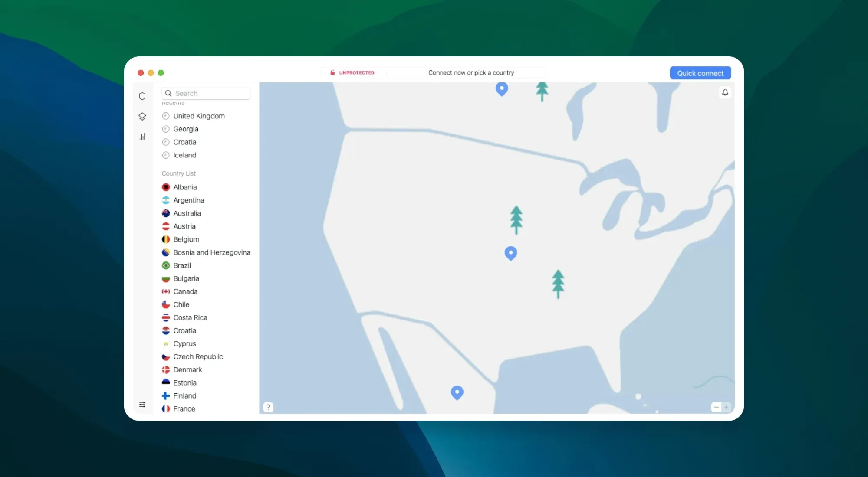Toggle the Georgia recent connection
The height and width of the screenshot is (477, 868).
coord(185,129)
